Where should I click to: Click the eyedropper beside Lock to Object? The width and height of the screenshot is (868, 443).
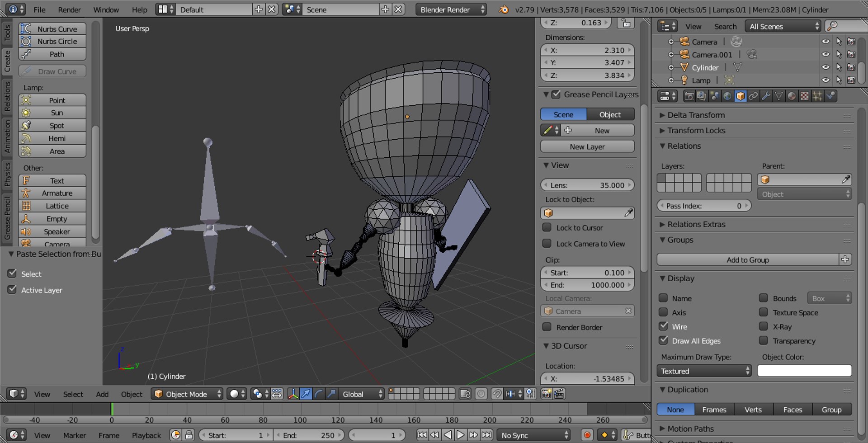pyautogui.click(x=628, y=212)
